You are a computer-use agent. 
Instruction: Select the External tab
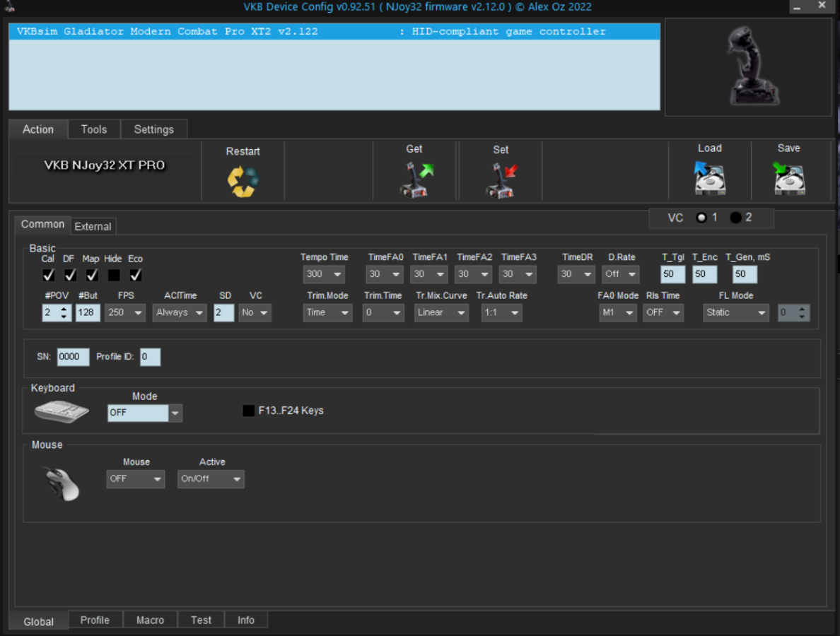93,226
